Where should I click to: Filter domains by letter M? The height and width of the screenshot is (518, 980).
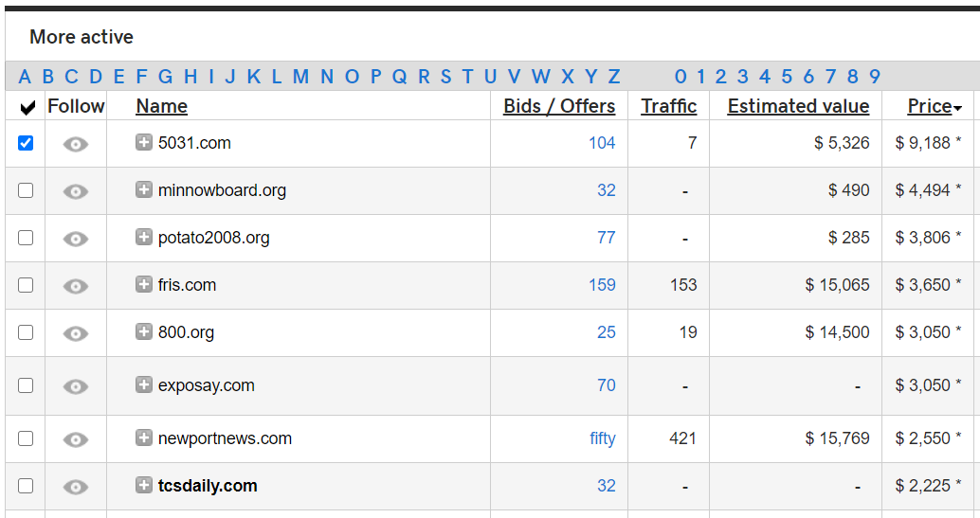point(300,77)
